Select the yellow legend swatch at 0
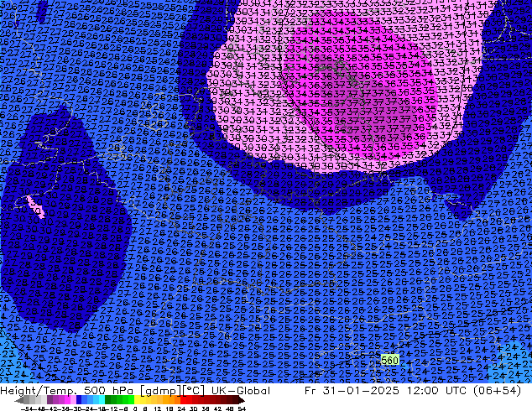 (138, 400)
